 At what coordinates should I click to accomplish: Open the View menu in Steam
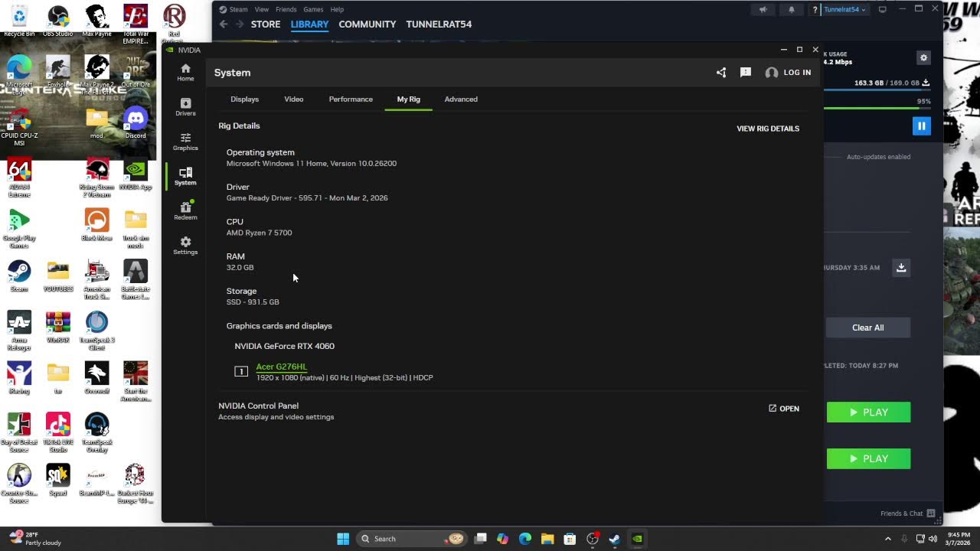(262, 9)
